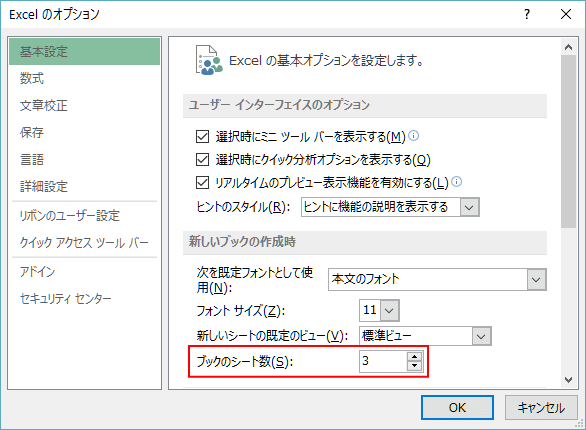This screenshot has width=586, height=430.
Task: Increase ブックのシート数 with up spinner
Action: click(x=414, y=356)
